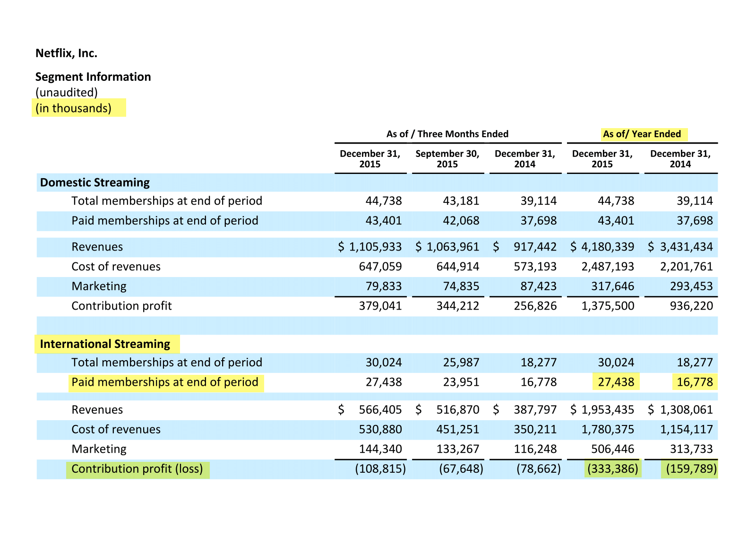Click international cost value 1,780,375

608,430
